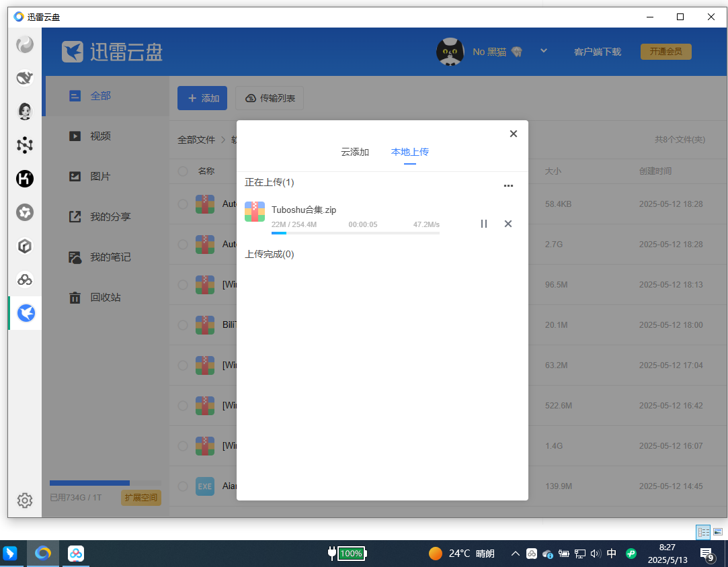Click the blue swirl browser icon in the taskbar
The height and width of the screenshot is (567, 728).
point(43,554)
